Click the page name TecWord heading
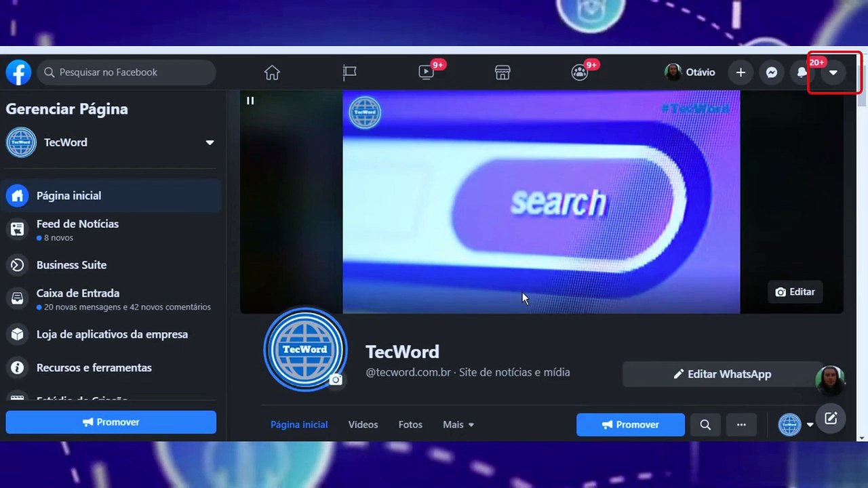 (402, 352)
